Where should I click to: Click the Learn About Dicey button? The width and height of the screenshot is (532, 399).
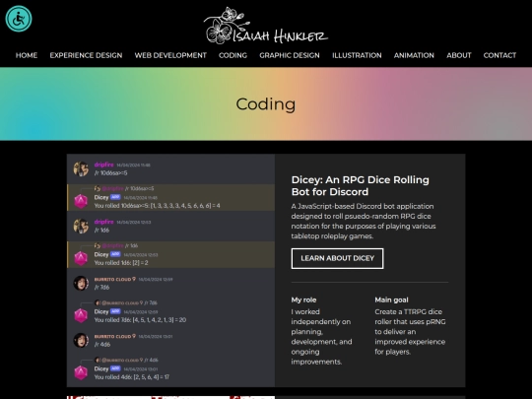tap(337, 258)
